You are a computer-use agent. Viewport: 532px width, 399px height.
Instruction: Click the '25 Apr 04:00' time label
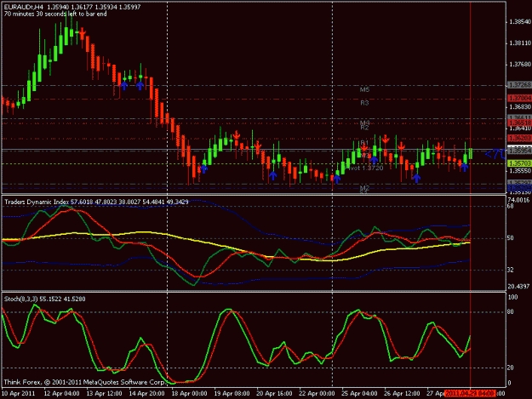click(359, 394)
